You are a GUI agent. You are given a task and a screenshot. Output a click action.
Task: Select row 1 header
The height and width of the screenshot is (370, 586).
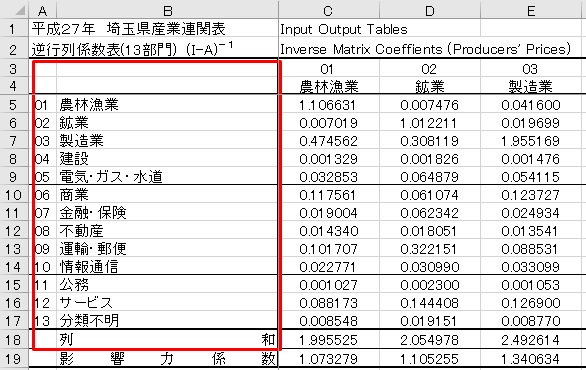coord(14,29)
